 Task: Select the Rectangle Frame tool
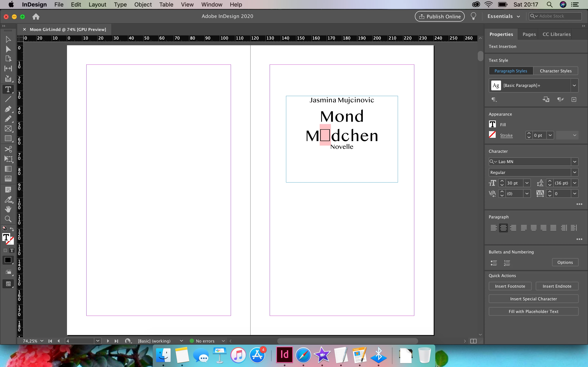[x=8, y=129]
